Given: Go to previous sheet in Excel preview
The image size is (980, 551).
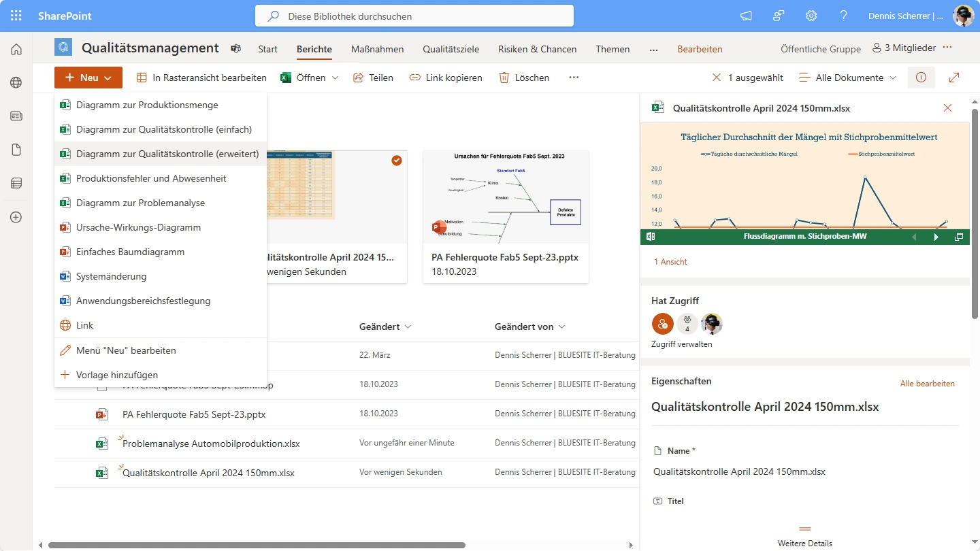Looking at the screenshot, I should click(914, 237).
